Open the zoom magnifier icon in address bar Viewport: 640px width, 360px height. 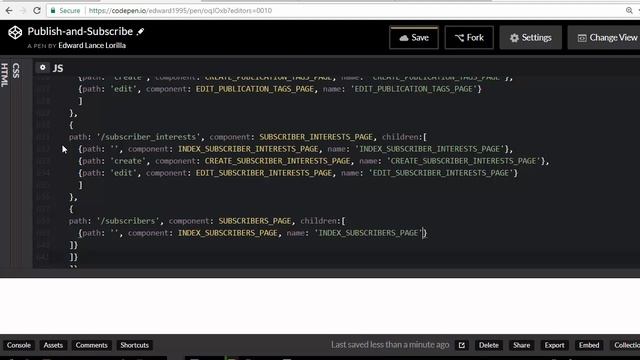coord(629,11)
